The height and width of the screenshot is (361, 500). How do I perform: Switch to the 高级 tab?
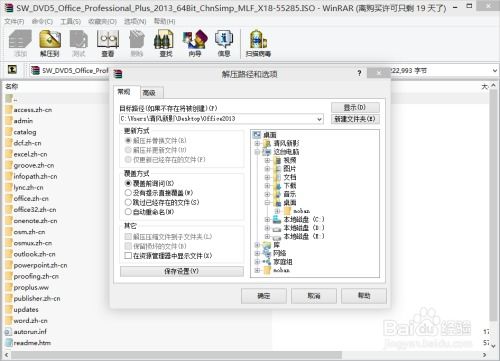149,93
